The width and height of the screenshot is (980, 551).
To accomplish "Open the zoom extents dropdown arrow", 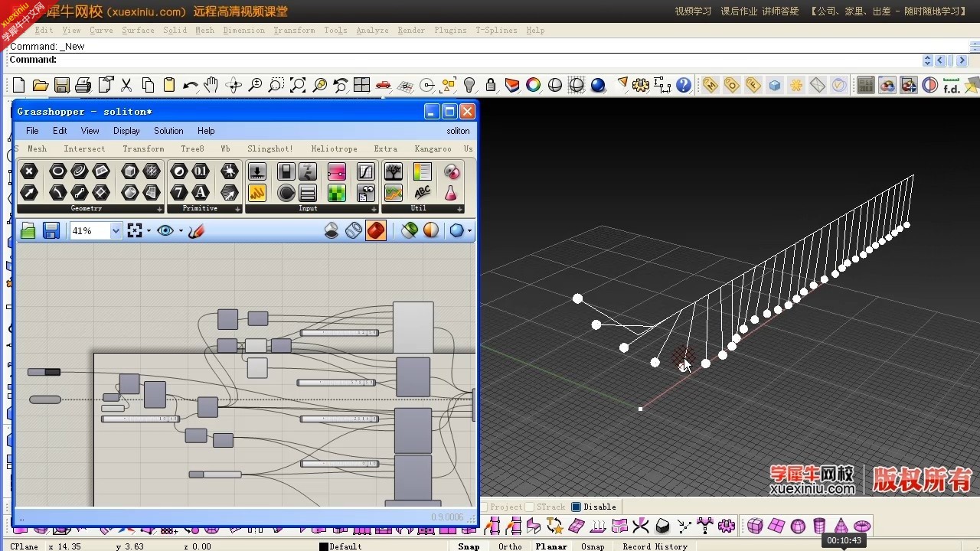I will coord(149,230).
